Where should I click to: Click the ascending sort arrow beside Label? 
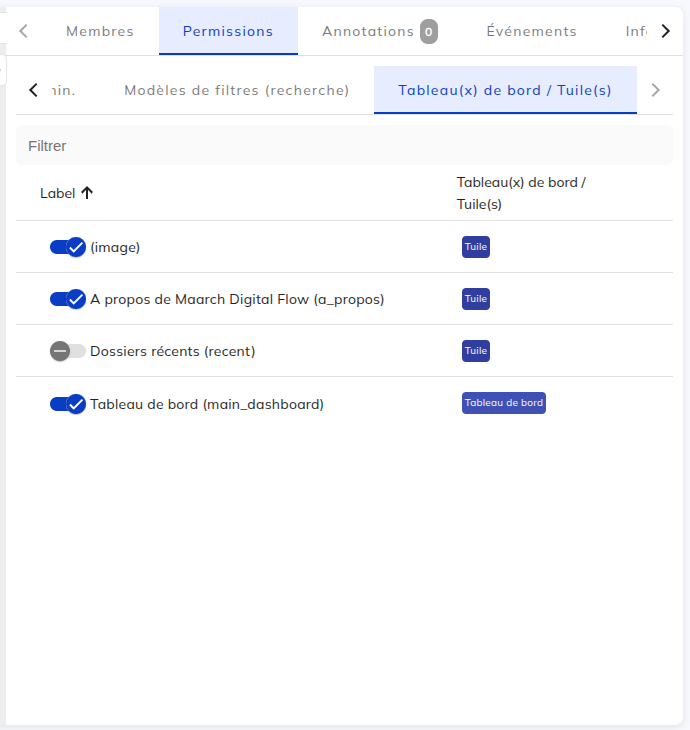[87, 193]
